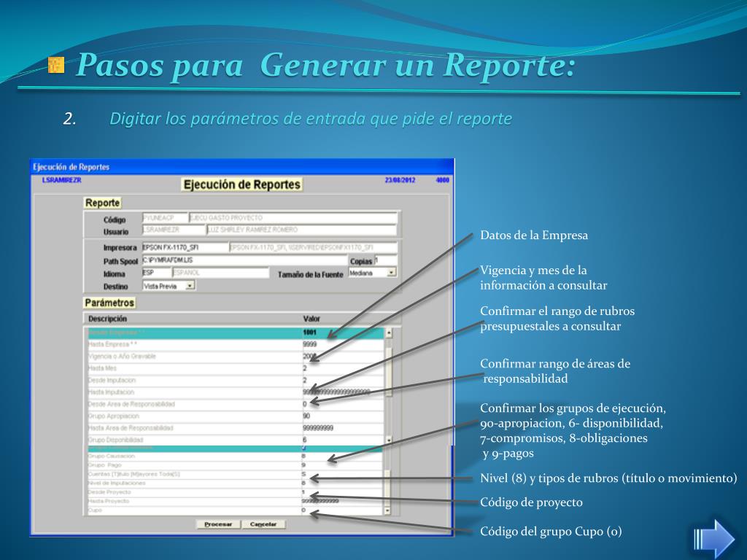Click the Desde Imputacion parameter row
The width and height of the screenshot is (747, 560).
tap(236, 380)
